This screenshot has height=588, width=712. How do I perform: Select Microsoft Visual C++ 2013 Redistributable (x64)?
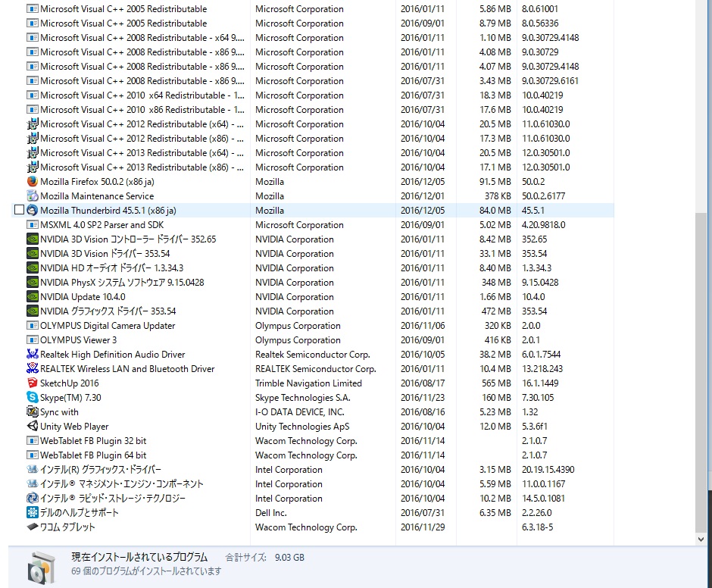312,152
